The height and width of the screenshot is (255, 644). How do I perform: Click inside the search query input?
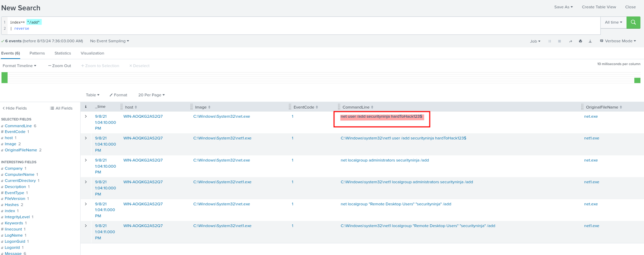tap(290, 25)
